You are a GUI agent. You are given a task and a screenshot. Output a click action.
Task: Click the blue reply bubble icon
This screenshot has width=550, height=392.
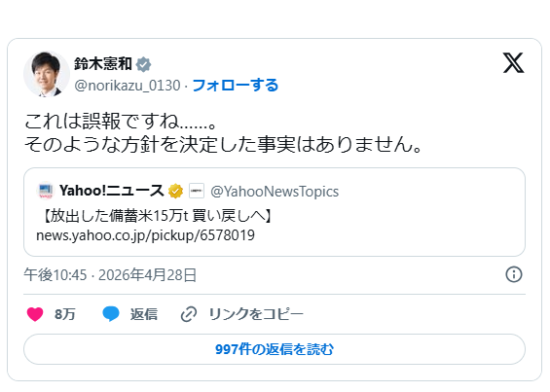pyautogui.click(x=111, y=314)
